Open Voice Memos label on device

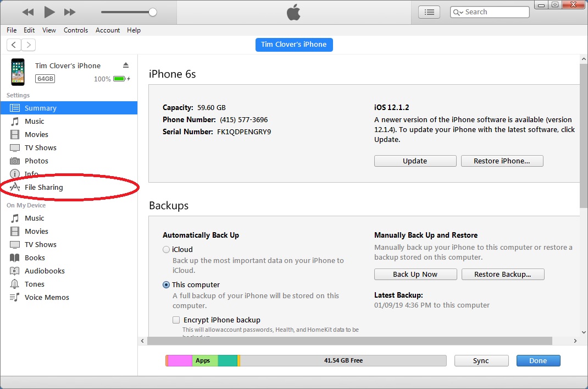tap(47, 297)
